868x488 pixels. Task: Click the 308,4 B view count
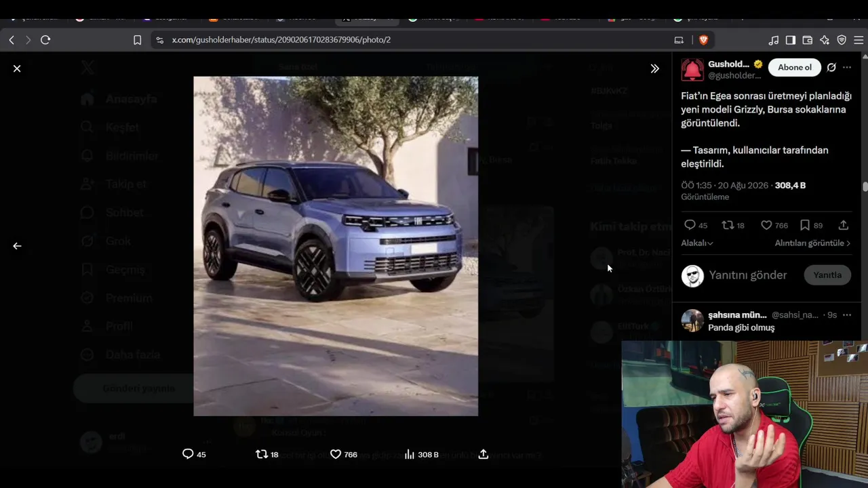790,186
